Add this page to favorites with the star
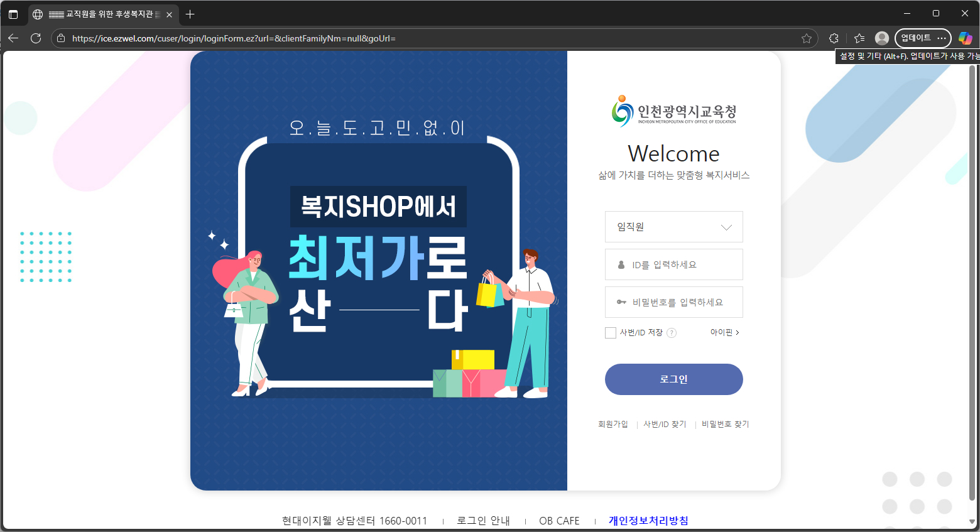 (x=807, y=38)
